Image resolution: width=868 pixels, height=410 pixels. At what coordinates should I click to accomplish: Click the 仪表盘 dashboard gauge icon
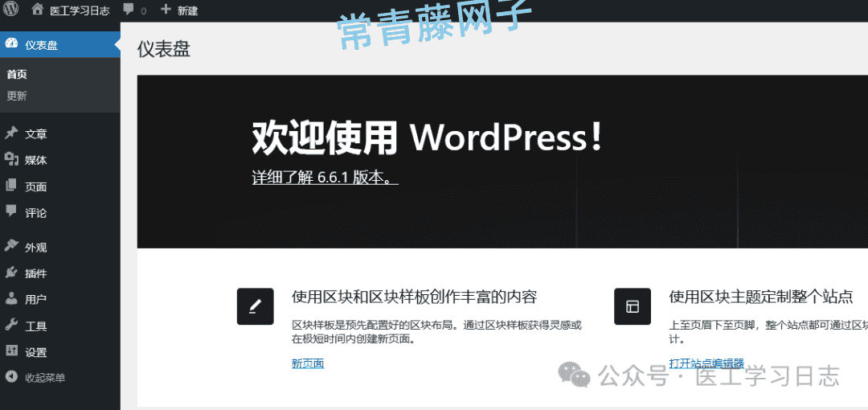[x=11, y=44]
